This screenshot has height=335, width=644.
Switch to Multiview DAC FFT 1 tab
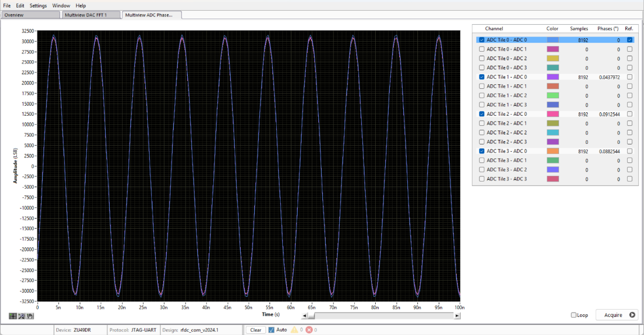pos(91,15)
